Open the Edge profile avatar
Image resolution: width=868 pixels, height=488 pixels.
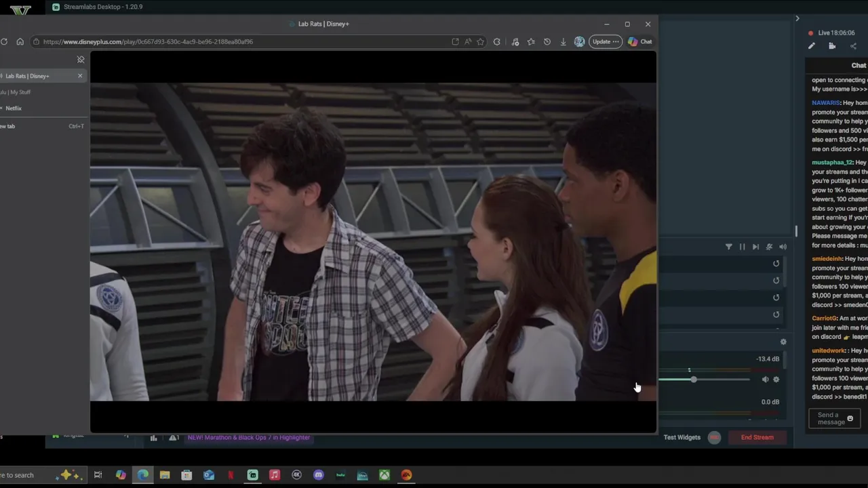579,41
